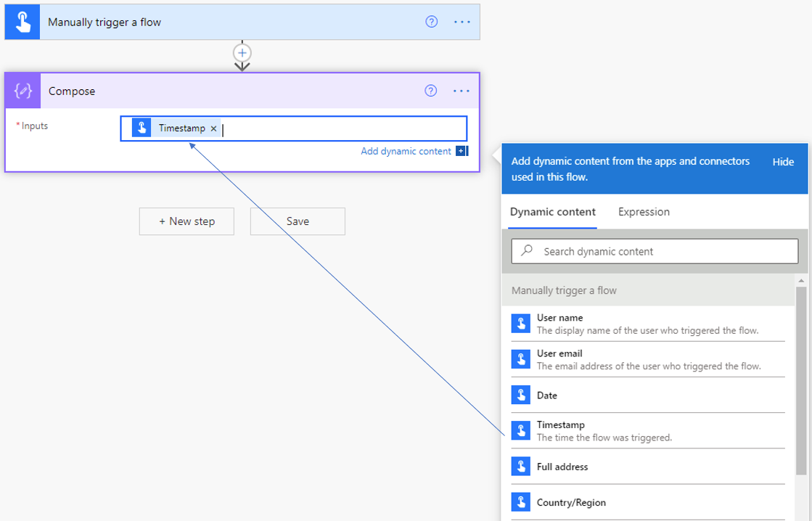
Task: Click the search magnifier in dynamic content
Action: click(x=525, y=251)
